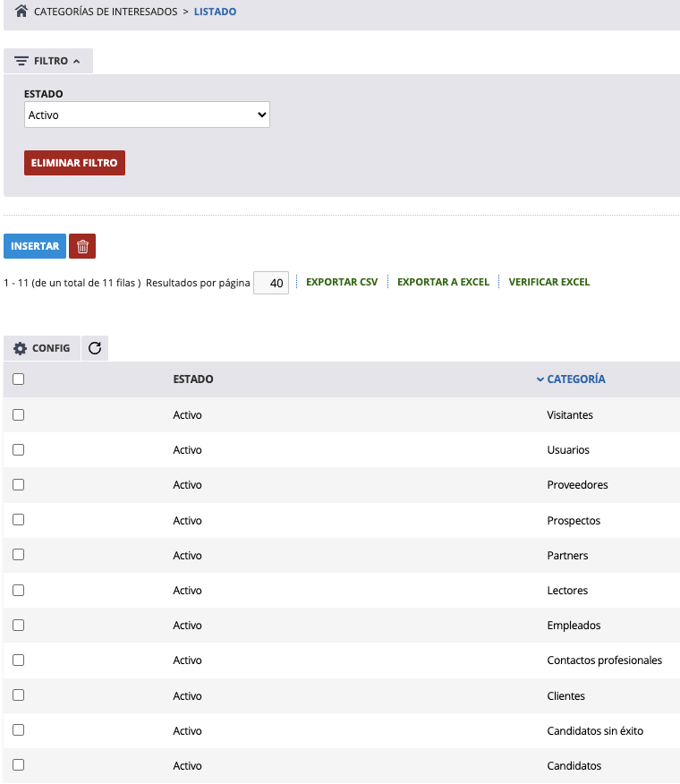Mark the Candidatos sin éxito checkbox
This screenshot has width=680, height=784.
(x=19, y=730)
